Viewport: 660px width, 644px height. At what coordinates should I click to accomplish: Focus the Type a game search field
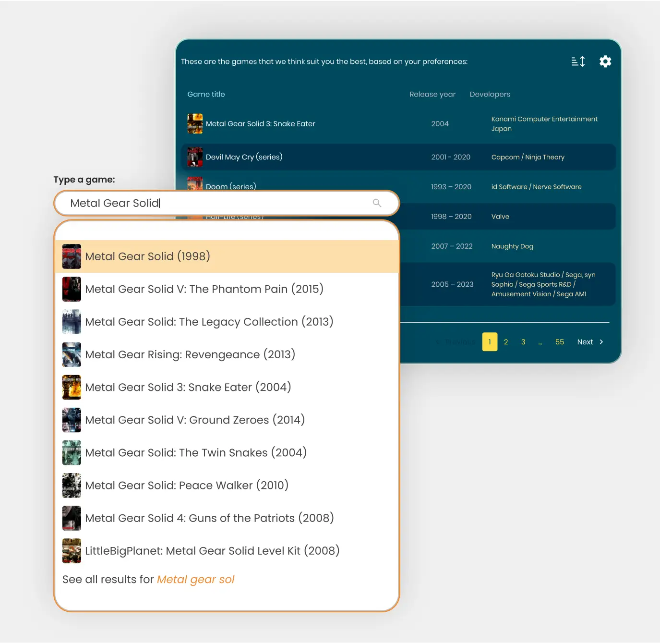point(227,203)
